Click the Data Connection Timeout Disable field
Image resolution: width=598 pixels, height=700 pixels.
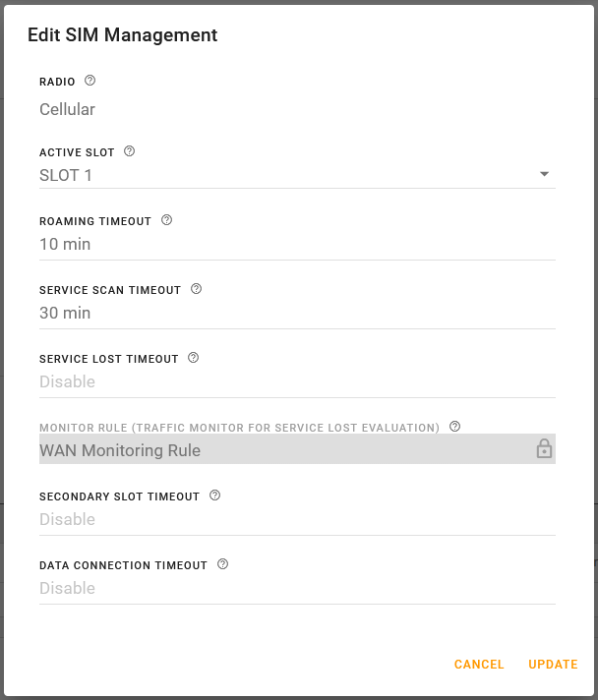click(295, 589)
